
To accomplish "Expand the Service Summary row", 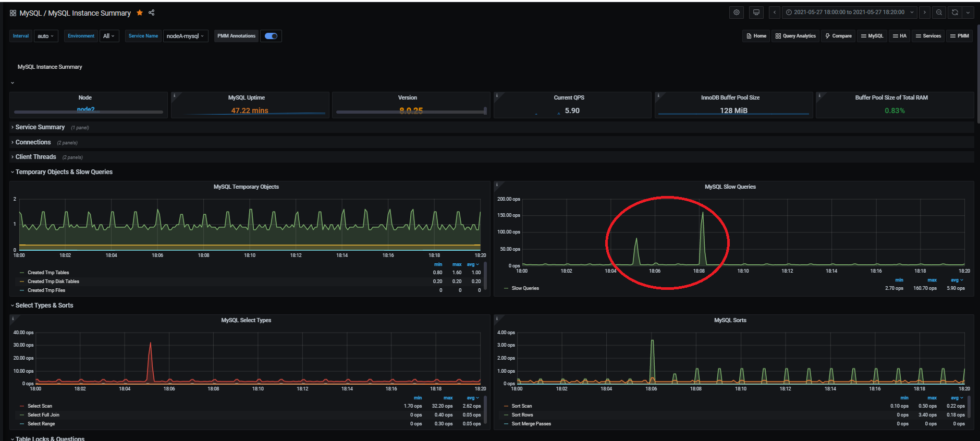I will coord(40,127).
